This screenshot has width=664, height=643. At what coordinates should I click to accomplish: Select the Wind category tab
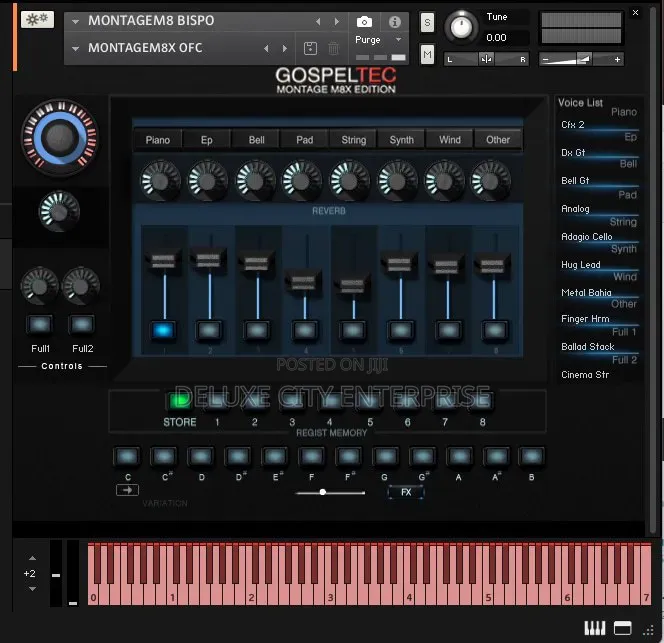pos(450,140)
